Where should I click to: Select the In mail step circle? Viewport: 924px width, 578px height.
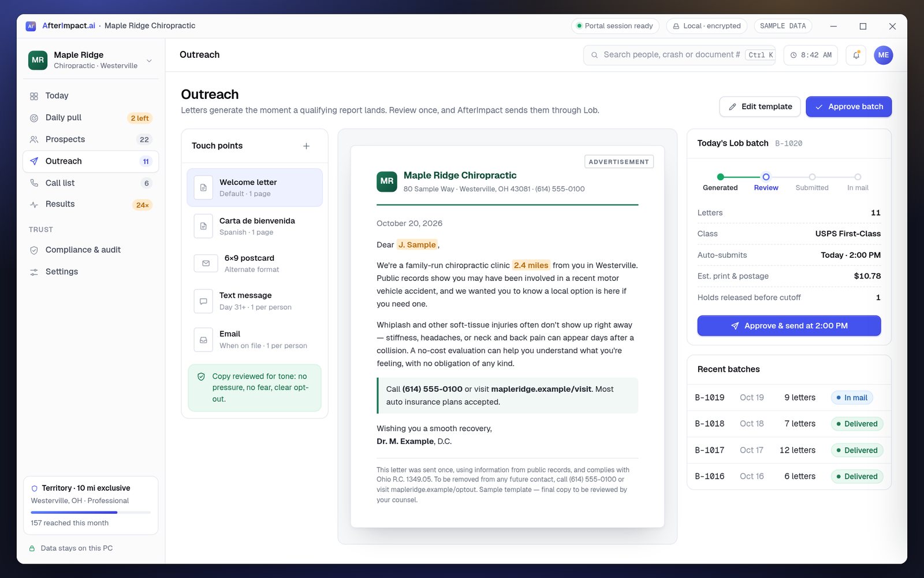[x=858, y=177]
